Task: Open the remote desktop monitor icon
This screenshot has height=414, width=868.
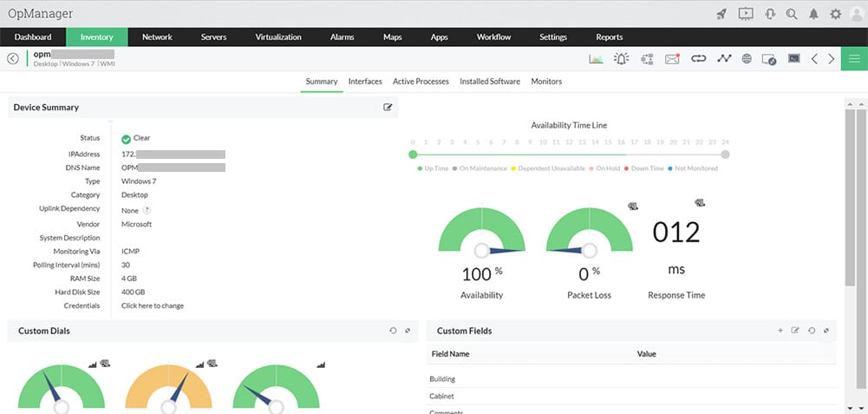Action: (x=769, y=59)
